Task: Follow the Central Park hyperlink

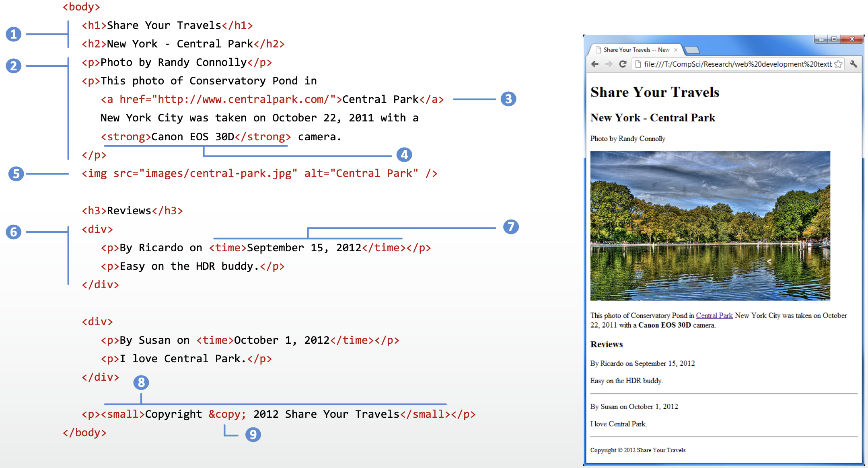Action: coord(714,316)
